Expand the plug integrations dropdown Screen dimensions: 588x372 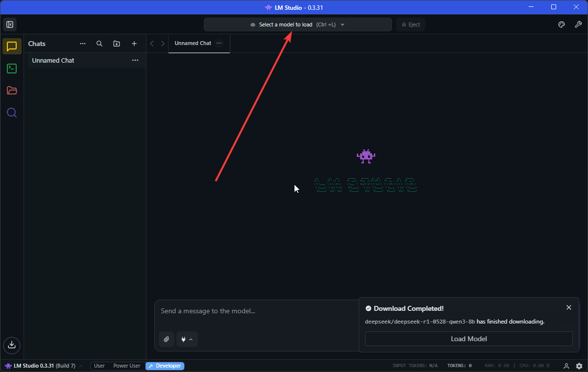pyautogui.click(x=187, y=339)
